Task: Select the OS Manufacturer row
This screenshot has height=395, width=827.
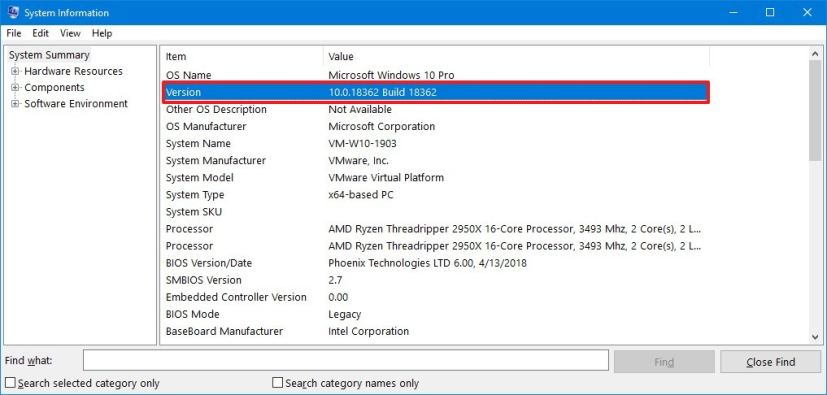Action: [x=435, y=127]
